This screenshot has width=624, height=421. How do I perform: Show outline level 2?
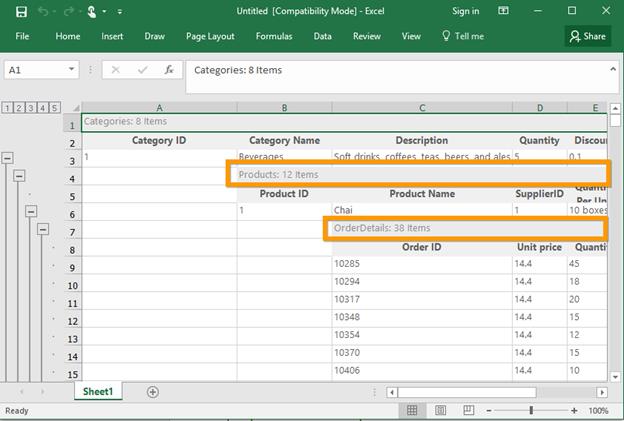pos(19,107)
